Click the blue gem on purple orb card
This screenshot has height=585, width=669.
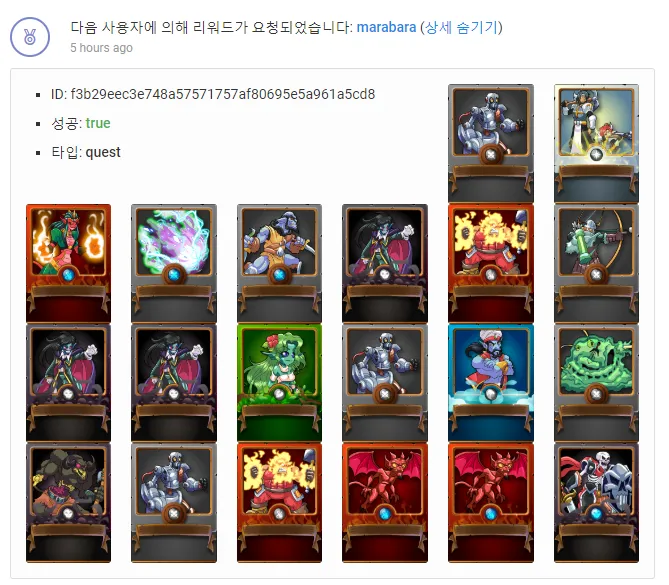(x=174, y=275)
